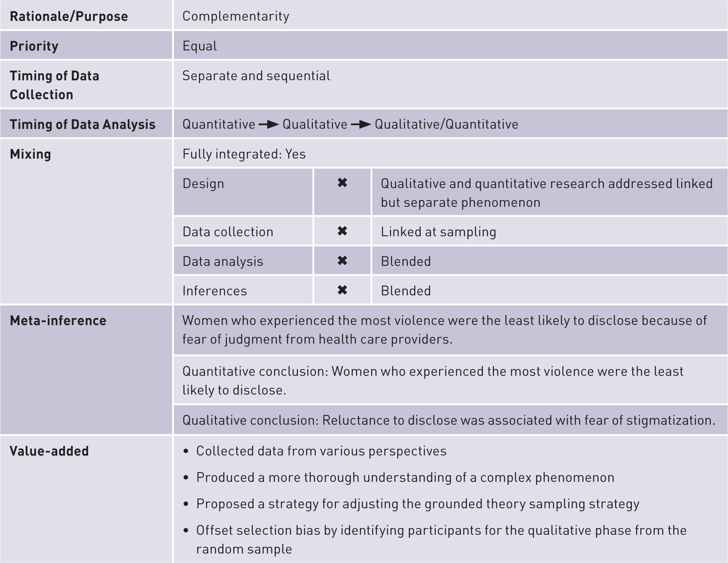728x563 pixels.
Task: Click the 'Qualitative conclusion' sentence
Action: (449, 420)
